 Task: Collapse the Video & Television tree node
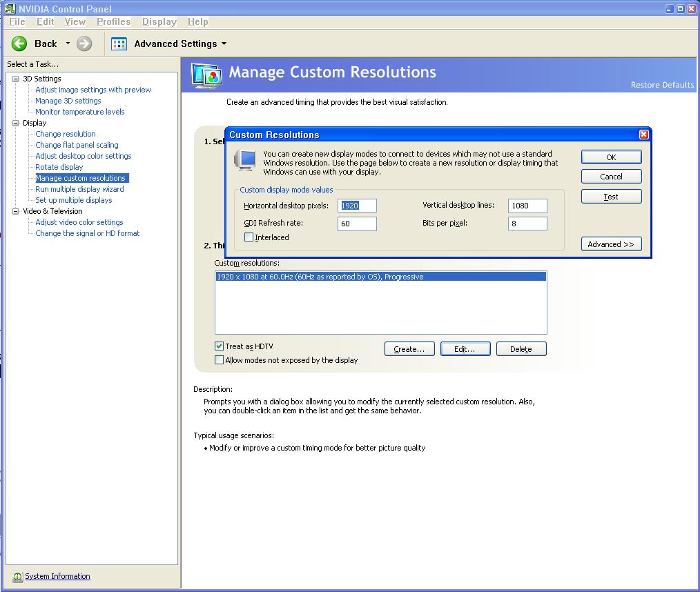15,211
